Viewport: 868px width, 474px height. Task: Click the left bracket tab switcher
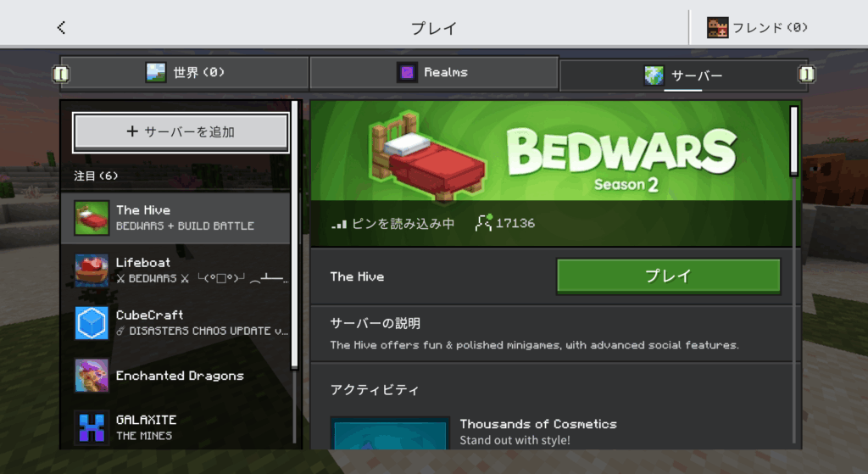point(61,74)
